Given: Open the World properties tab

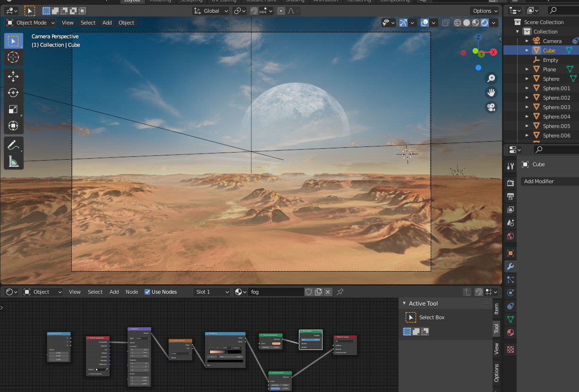Looking at the screenshot, I should click(510, 236).
